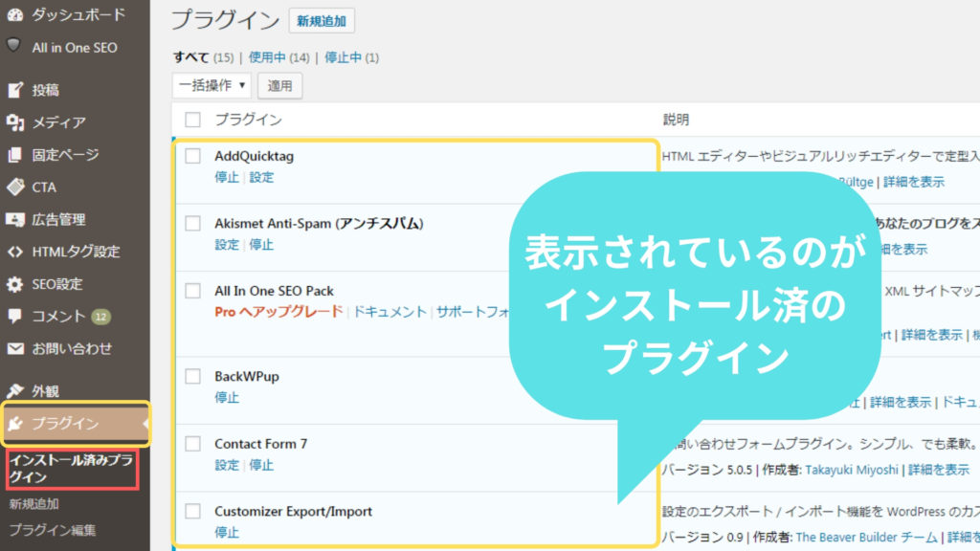Click the Plugins (プラグイン) plug icon
980x551 pixels.
[15, 424]
